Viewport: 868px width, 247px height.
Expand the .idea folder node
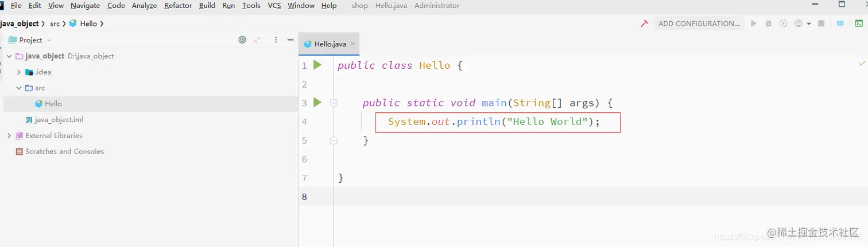click(19, 72)
